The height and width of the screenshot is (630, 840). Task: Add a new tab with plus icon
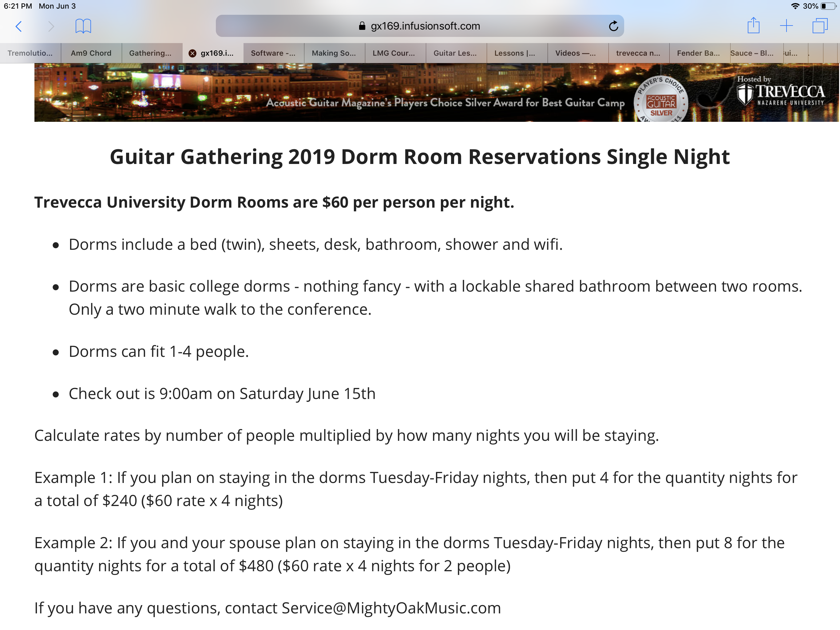click(x=787, y=26)
